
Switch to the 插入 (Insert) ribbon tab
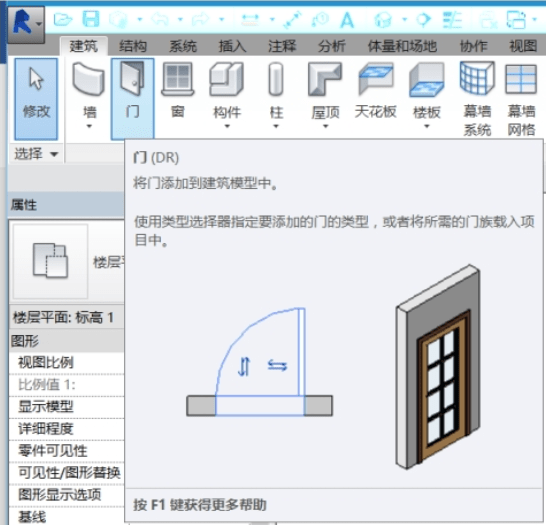(x=232, y=46)
